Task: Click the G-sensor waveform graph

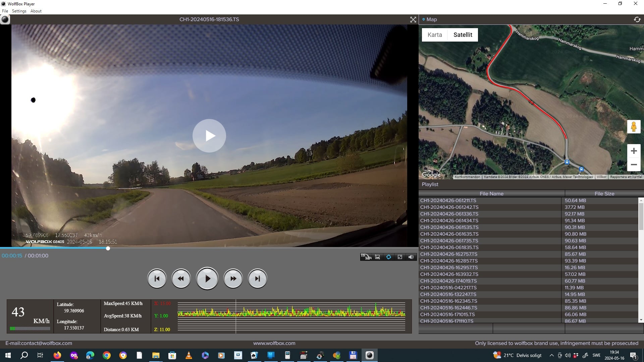Action: coord(291,316)
